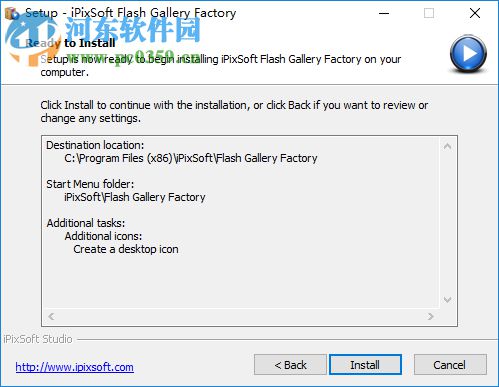Click the 'Ready to Install' heading
This screenshot has height=387, width=499.
tap(70, 43)
